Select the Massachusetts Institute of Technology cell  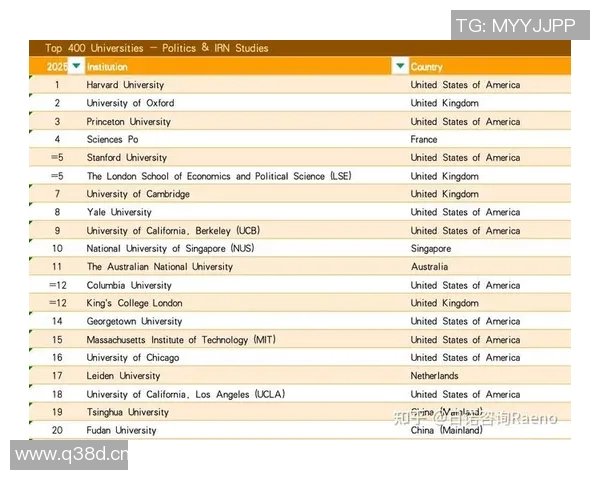pos(181,339)
